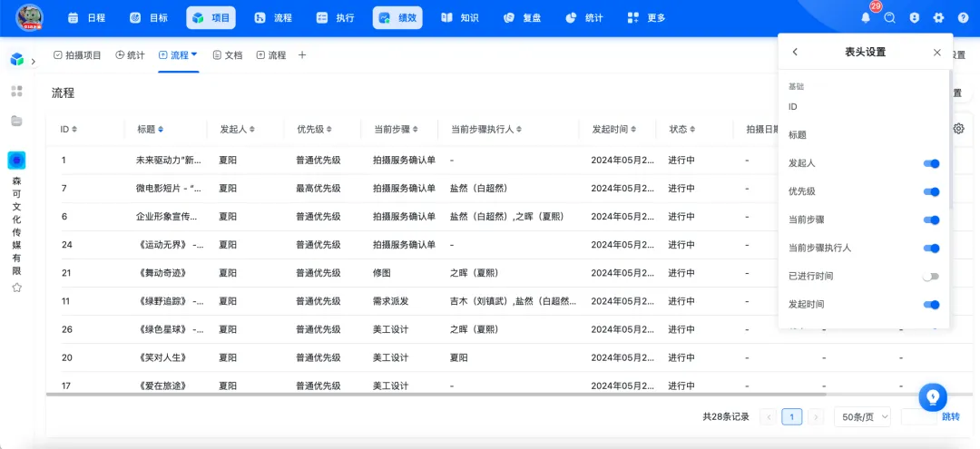This screenshot has width=980, height=449.
Task: Switch to the 文档 tab
Action: pos(228,55)
